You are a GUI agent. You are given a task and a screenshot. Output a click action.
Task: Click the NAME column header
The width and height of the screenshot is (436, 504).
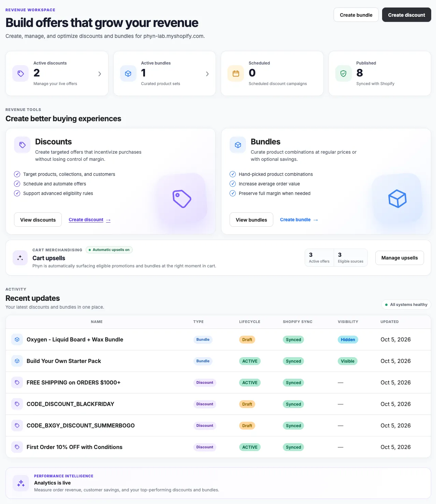pos(97,322)
